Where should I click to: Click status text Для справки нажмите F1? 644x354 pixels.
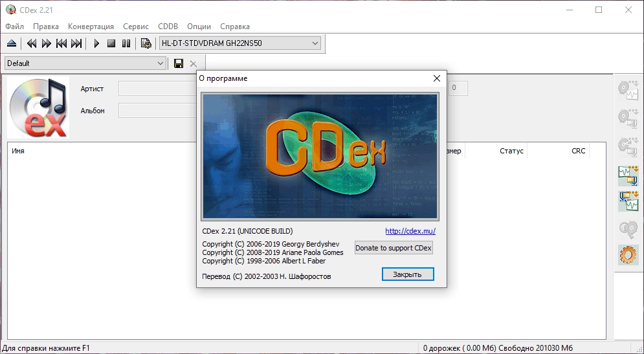[x=46, y=348]
